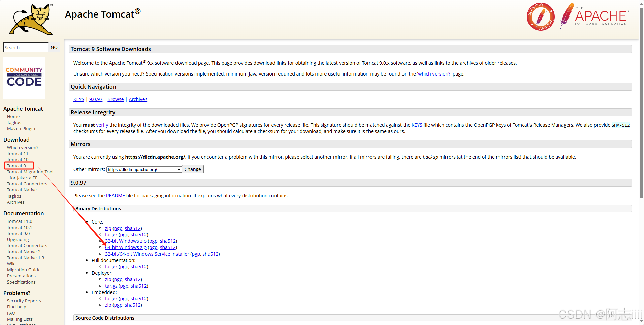The width and height of the screenshot is (644, 325).
Task: Open the README file link
Action: (115, 196)
